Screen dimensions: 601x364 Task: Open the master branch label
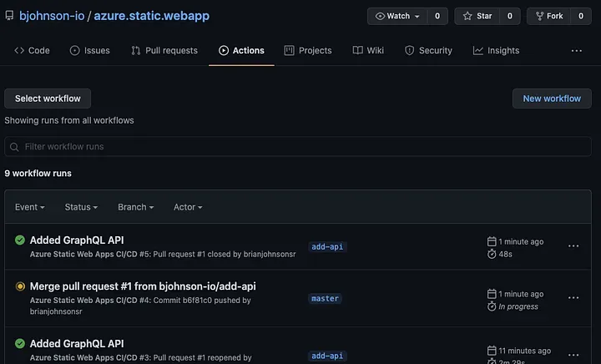325,299
